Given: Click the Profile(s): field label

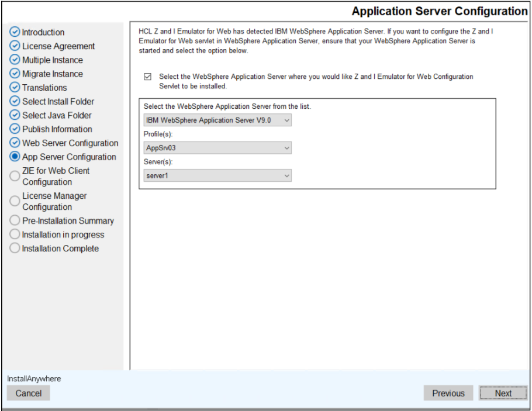Looking at the screenshot, I should pos(158,134).
